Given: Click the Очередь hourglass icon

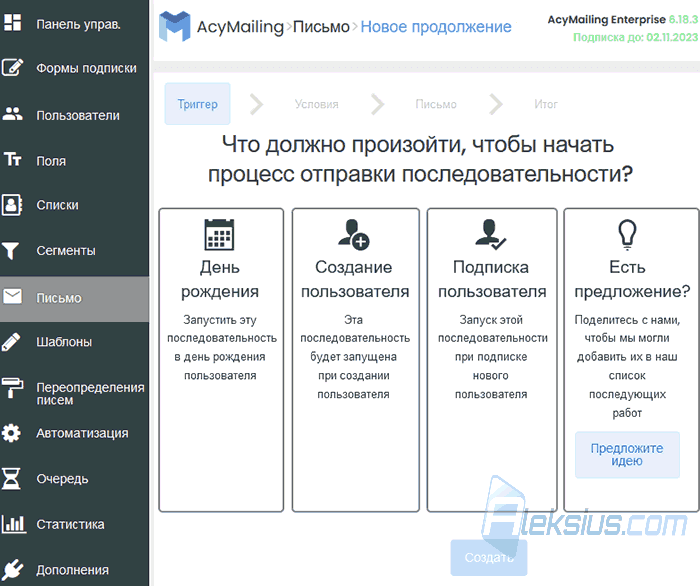Looking at the screenshot, I should click(11, 478).
